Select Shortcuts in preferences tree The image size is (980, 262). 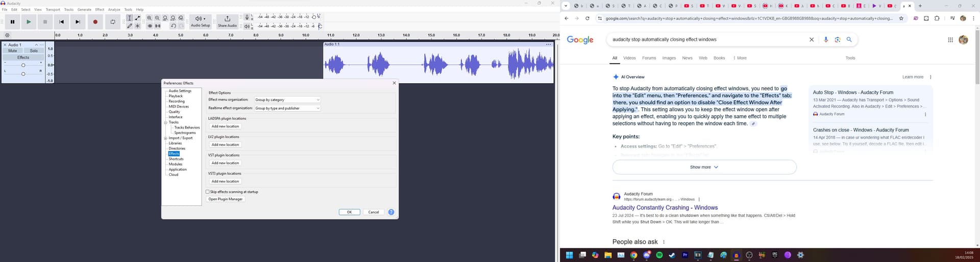click(176, 159)
